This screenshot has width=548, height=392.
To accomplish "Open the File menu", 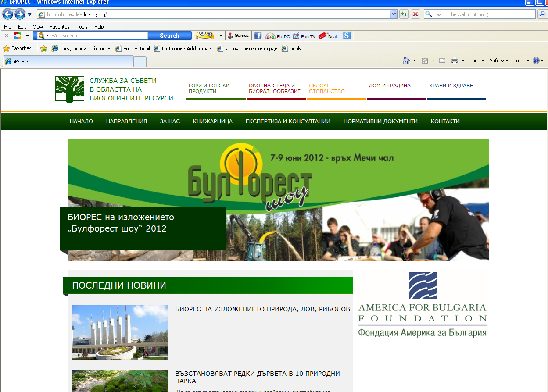I will pos(7,27).
